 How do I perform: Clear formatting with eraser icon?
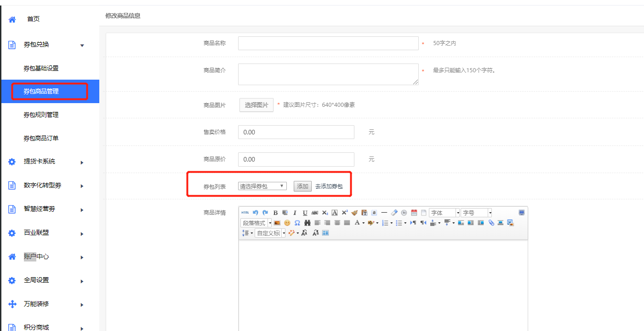[394, 213]
